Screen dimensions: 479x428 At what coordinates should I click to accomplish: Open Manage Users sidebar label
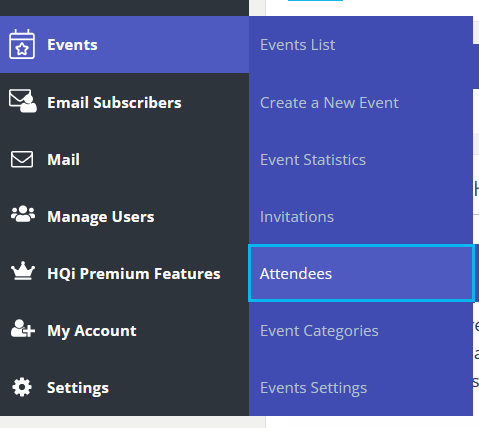(x=101, y=217)
